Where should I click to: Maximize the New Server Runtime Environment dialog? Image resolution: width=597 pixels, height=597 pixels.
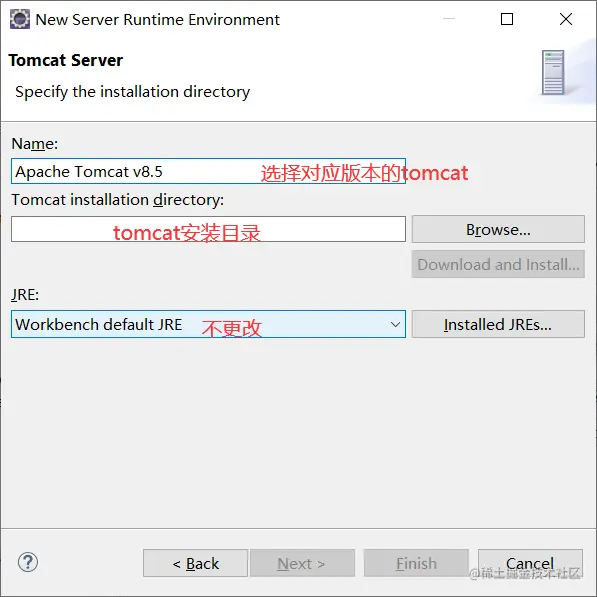pos(507,19)
